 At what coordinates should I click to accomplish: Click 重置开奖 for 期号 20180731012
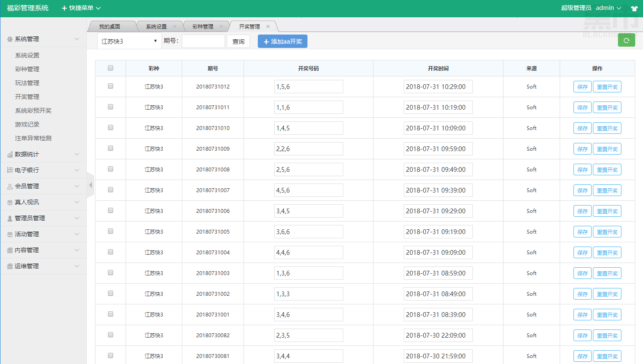(607, 87)
